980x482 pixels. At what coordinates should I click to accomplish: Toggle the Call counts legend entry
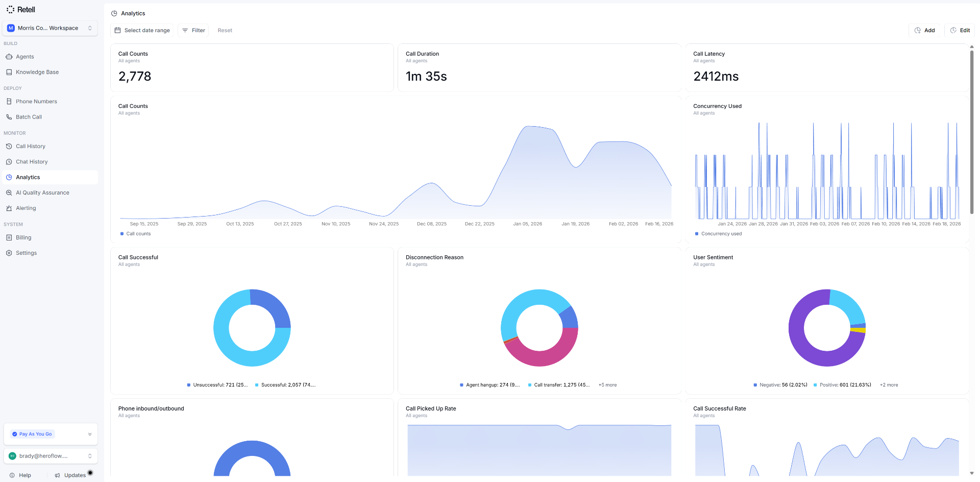click(x=136, y=234)
